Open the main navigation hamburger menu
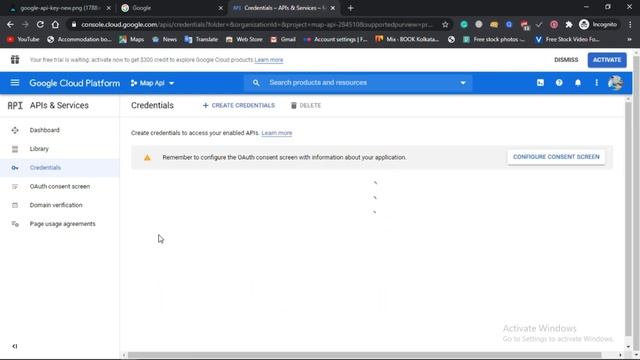Screen dimensions: 640x360 click(x=15, y=83)
